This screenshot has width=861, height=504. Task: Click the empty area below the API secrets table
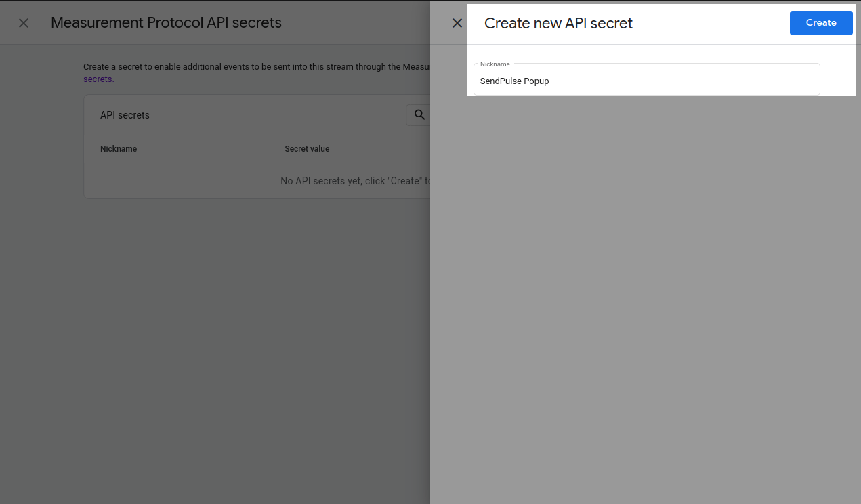pos(257,305)
